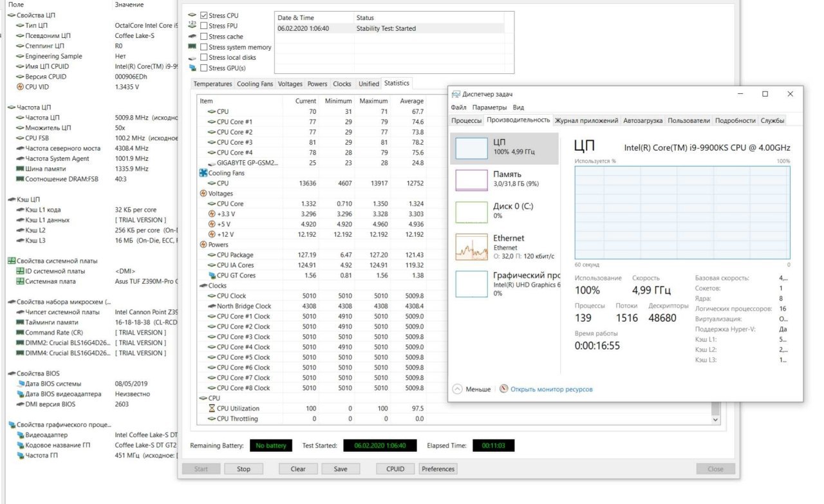Enable the Stress cache checkbox
Viewport: 824px width, 504px height.
coord(204,37)
